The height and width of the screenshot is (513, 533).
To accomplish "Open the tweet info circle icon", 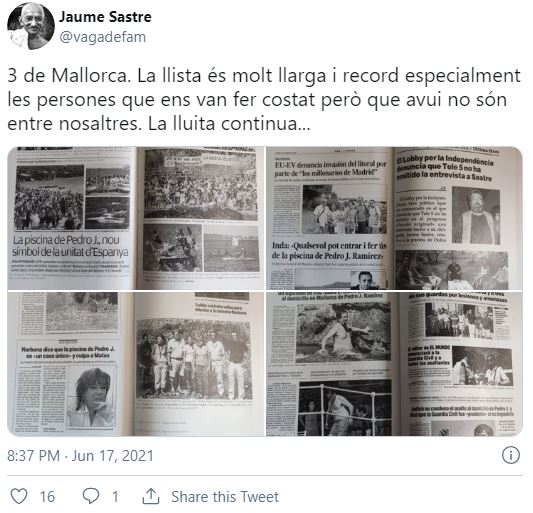I will click(511, 455).
